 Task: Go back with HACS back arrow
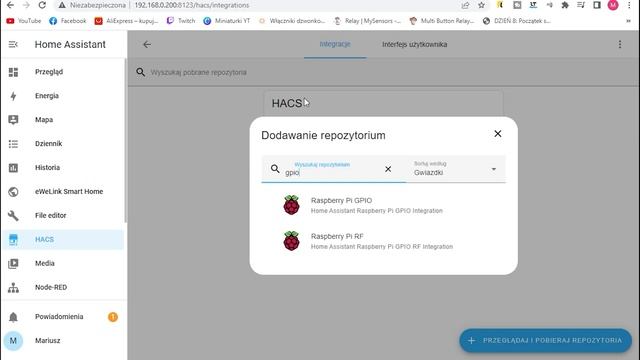tap(147, 44)
